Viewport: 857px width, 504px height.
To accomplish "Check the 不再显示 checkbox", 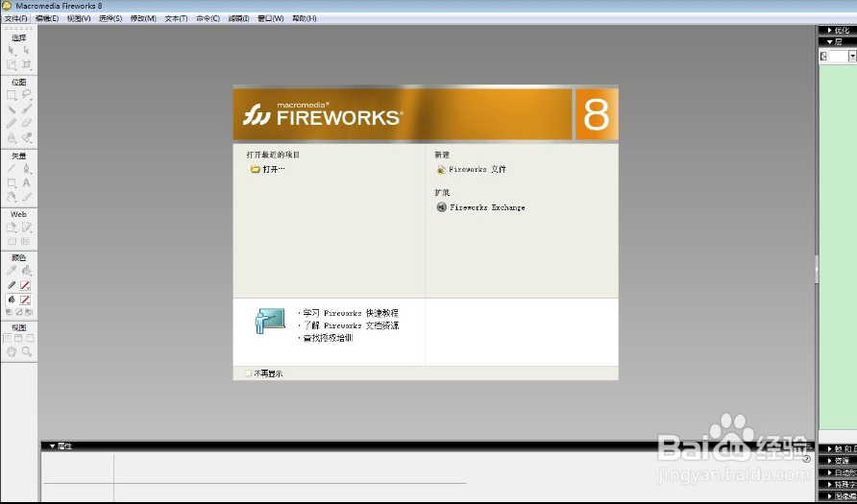I will coord(248,373).
